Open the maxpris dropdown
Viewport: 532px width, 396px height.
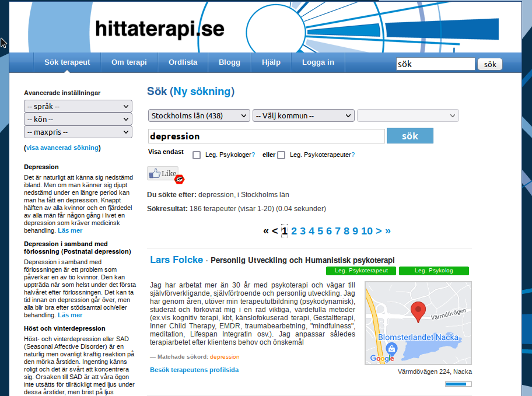78,132
